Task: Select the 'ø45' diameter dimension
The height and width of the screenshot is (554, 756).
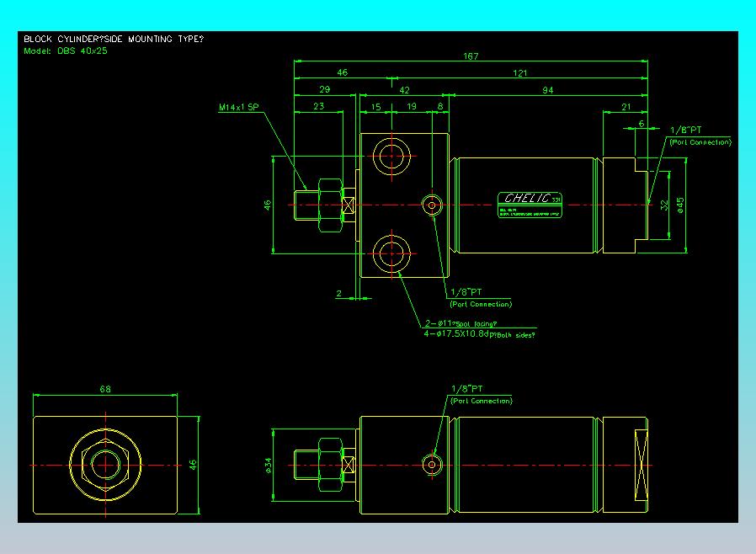Action: (680, 205)
